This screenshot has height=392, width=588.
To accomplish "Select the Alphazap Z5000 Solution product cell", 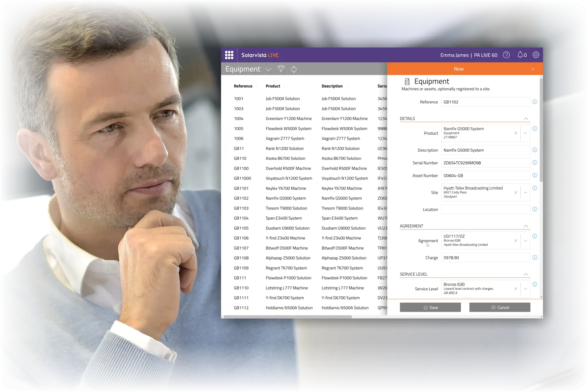I will tap(288, 258).
